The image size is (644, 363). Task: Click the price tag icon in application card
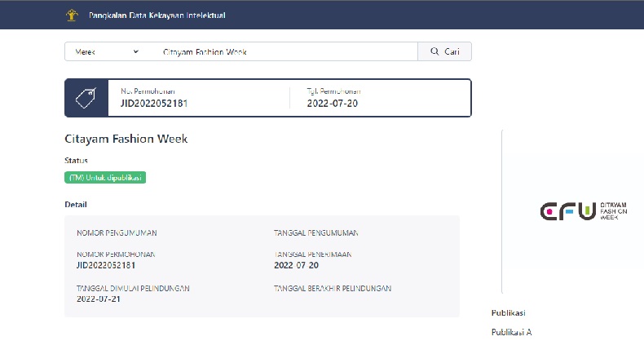click(86, 98)
